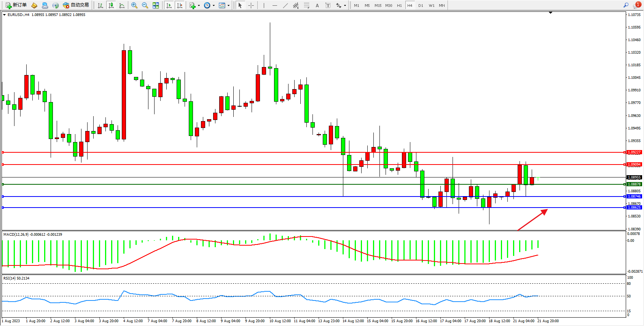Click the New Order (新订单) button
This screenshot has width=644, height=326.
[16, 5]
